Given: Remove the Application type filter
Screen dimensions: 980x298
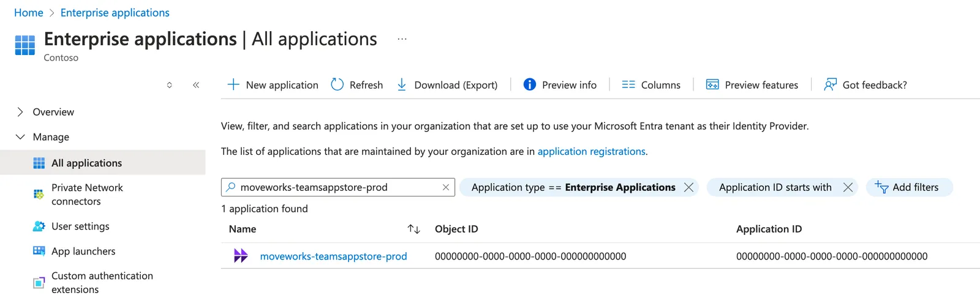Looking at the screenshot, I should [x=689, y=187].
